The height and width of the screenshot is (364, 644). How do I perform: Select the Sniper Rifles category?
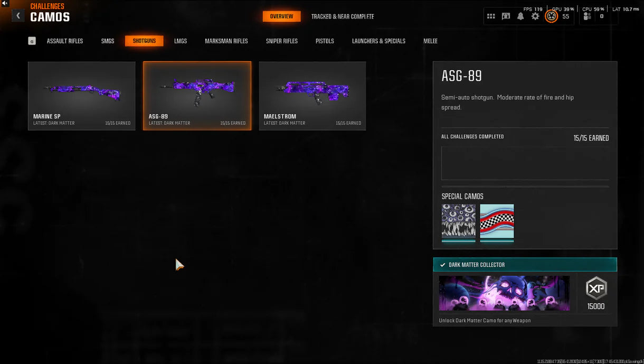click(x=282, y=41)
